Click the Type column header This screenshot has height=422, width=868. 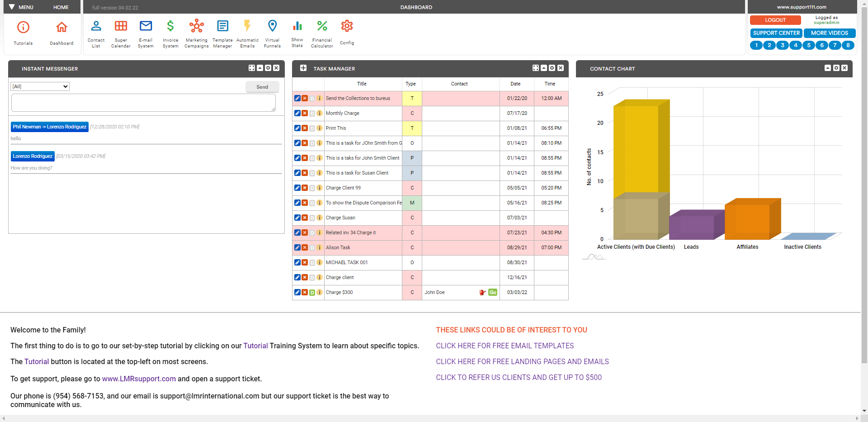click(410, 84)
